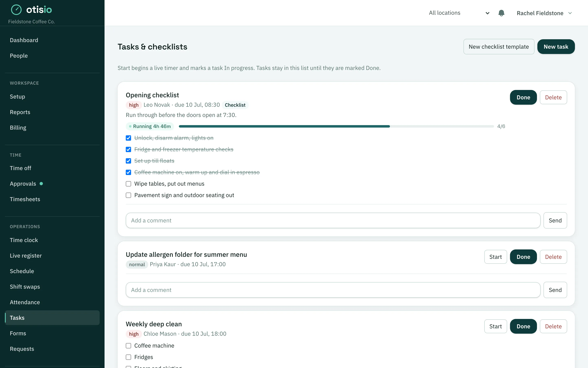Select the Tasks sidebar item
The image size is (588, 368).
pyautogui.click(x=52, y=318)
